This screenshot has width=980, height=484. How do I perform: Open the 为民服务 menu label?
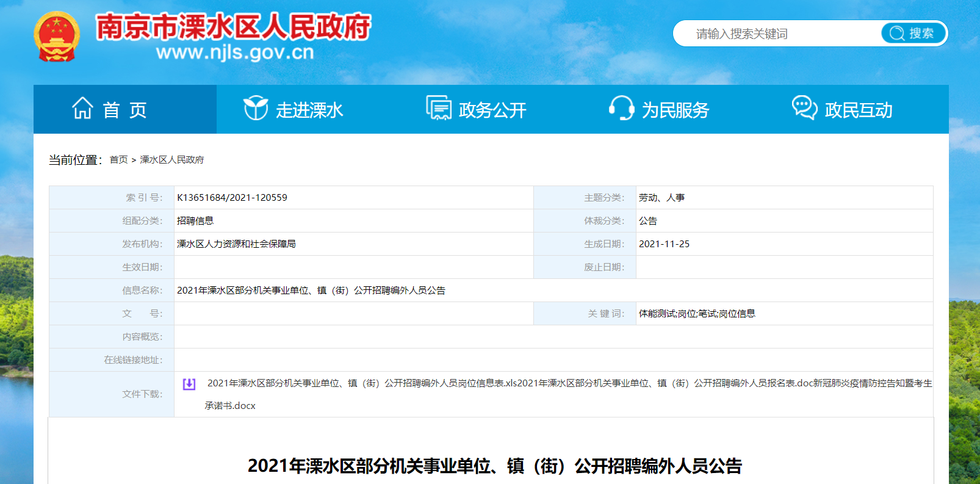(x=676, y=110)
